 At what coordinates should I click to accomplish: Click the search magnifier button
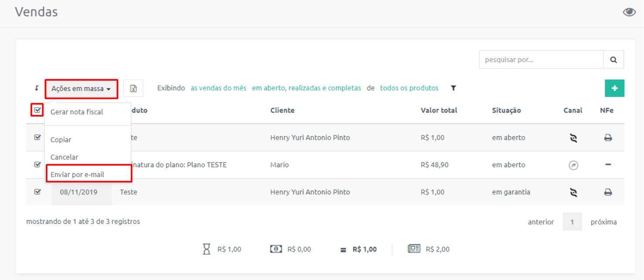tap(613, 60)
